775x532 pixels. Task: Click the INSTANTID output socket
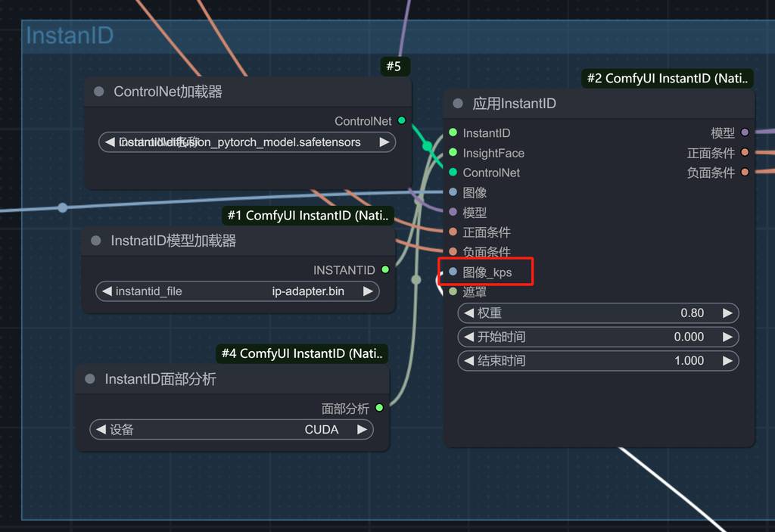point(385,270)
